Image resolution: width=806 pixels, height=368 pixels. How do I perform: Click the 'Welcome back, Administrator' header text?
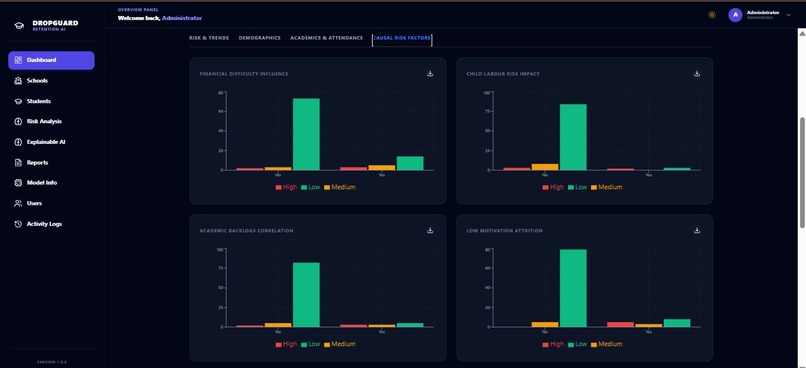pos(160,18)
